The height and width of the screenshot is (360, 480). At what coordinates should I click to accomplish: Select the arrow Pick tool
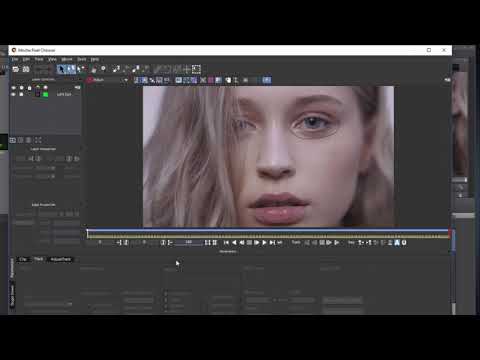(61, 69)
